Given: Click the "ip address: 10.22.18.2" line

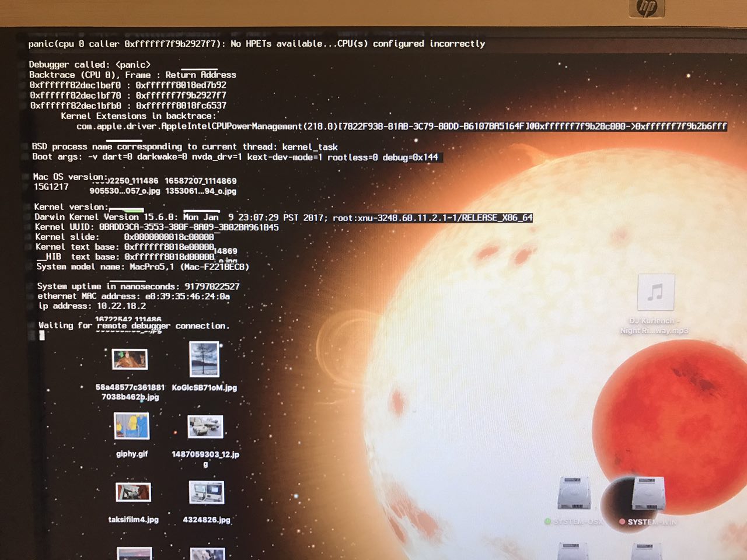Looking at the screenshot, I should point(92,306).
